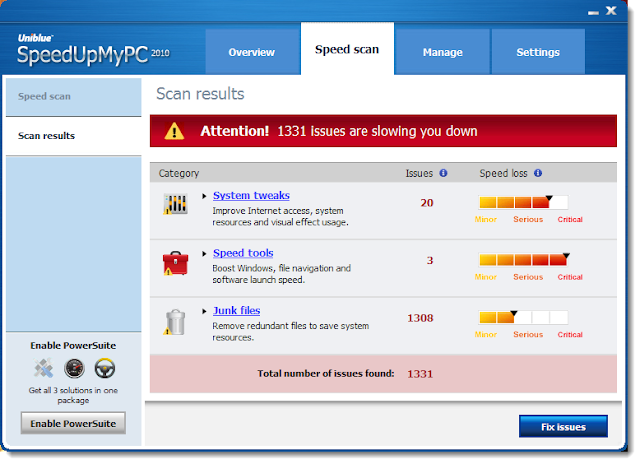The image size is (640, 464).
Task: Close the SpeedUpMyPC window
Action: [x=611, y=11]
